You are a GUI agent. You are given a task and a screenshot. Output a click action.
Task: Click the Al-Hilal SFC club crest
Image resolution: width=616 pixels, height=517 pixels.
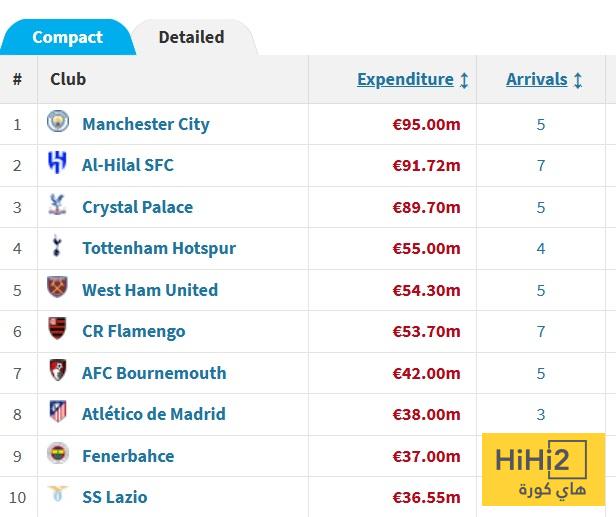point(58,164)
